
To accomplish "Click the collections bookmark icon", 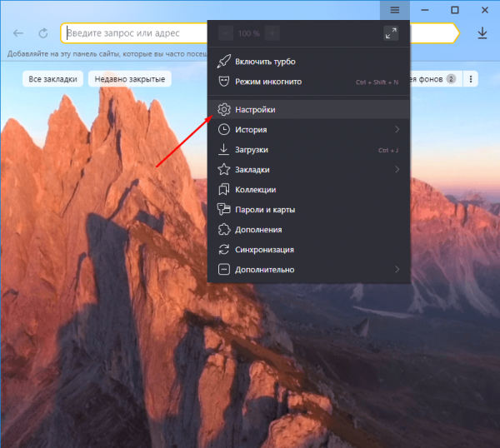I will (x=224, y=189).
